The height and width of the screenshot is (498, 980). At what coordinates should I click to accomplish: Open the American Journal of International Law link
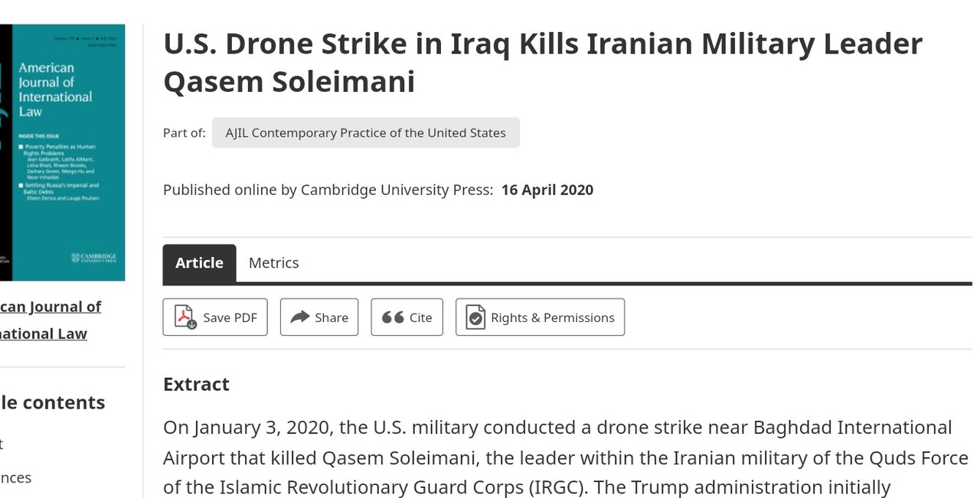[x=51, y=320]
